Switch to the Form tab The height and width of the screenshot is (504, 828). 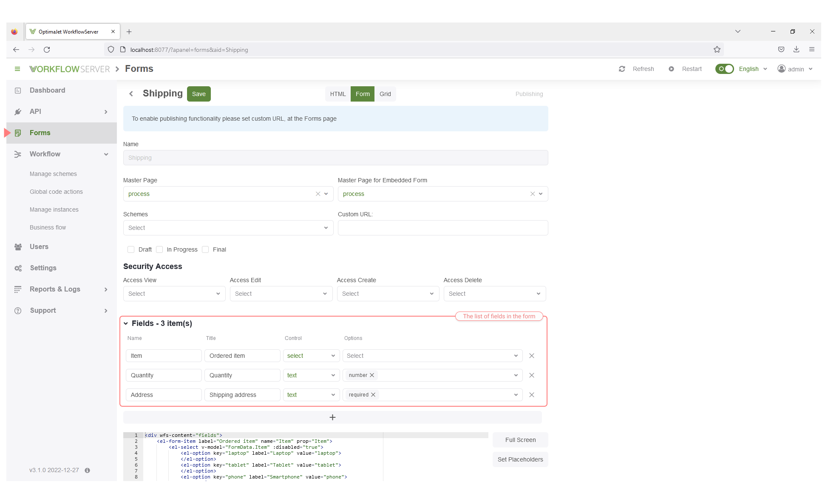pyautogui.click(x=363, y=94)
